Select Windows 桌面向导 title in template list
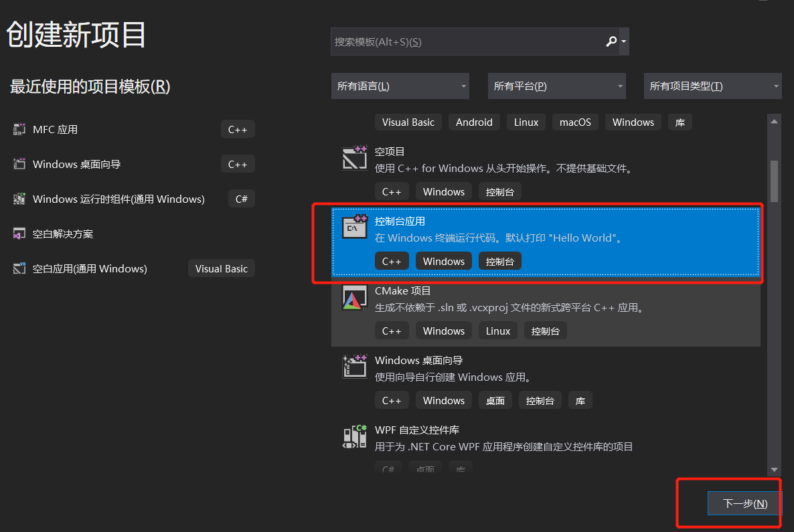 (419, 361)
